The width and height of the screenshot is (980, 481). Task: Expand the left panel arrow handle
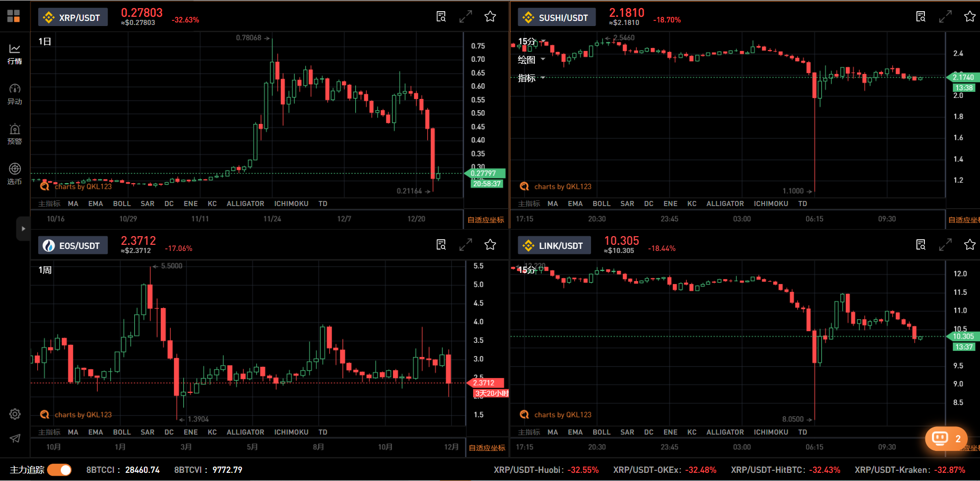click(x=23, y=229)
